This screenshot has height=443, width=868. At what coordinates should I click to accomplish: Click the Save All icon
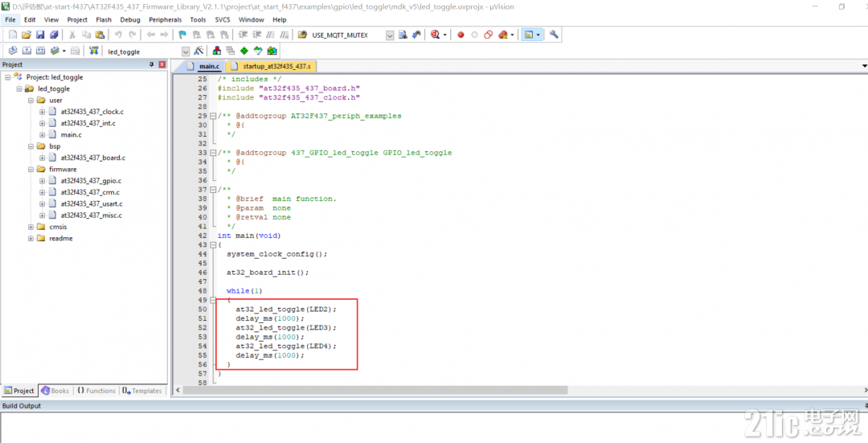(x=54, y=35)
